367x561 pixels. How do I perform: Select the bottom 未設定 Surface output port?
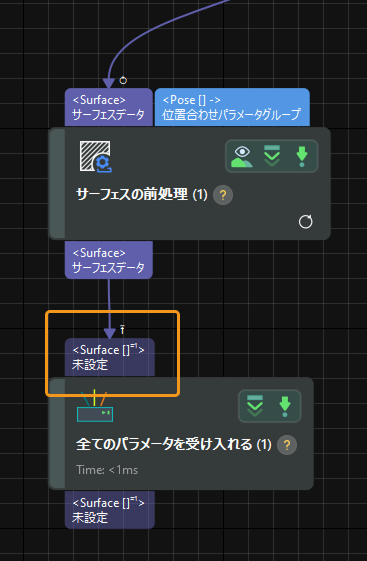click(110, 509)
